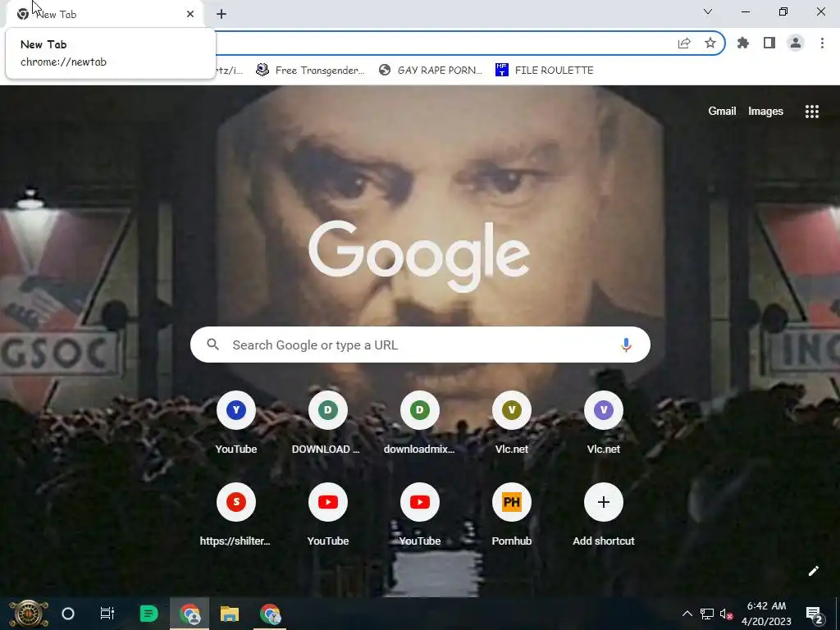Screen dimensions: 840x630
Task: Open the Vlc.net shortcut with olive V icon
Action: click(x=512, y=423)
